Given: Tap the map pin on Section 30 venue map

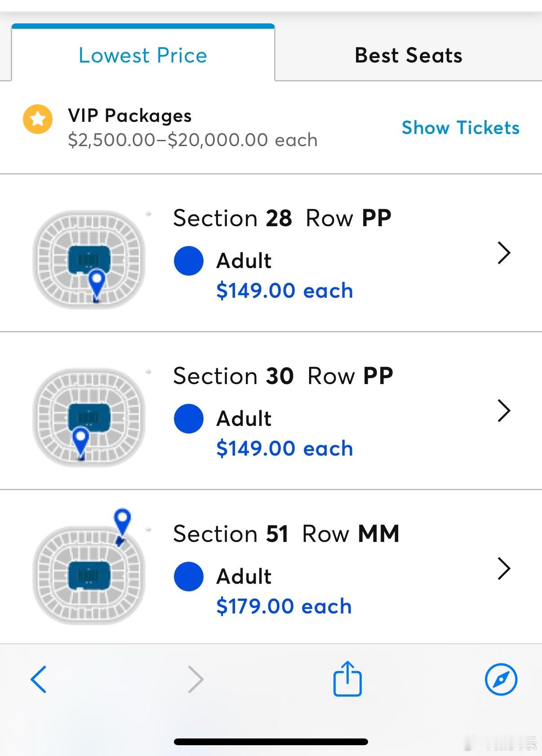Looking at the screenshot, I should point(81,439).
